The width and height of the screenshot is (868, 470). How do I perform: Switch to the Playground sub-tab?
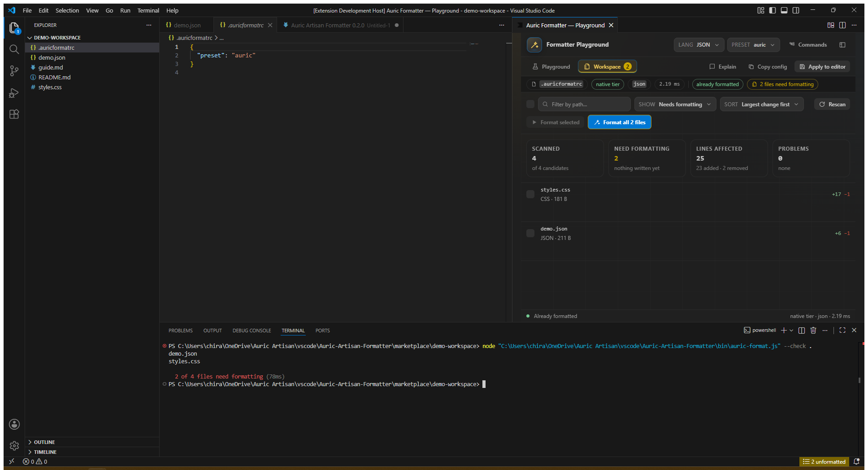coord(551,66)
